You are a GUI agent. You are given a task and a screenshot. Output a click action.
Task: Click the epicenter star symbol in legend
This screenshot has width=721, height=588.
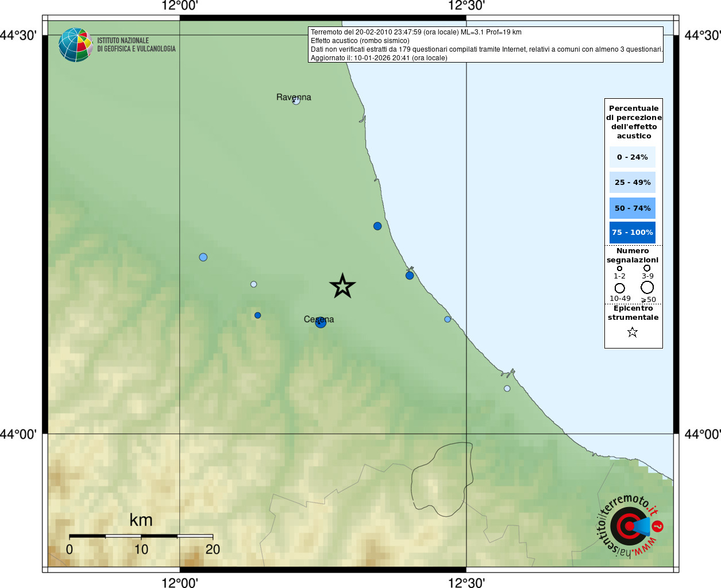click(633, 332)
